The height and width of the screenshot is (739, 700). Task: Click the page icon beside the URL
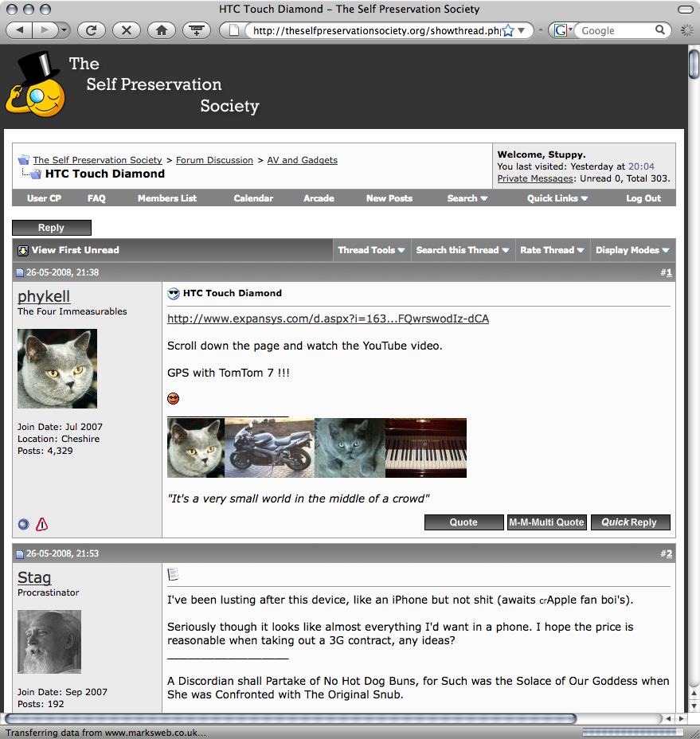coord(233,30)
